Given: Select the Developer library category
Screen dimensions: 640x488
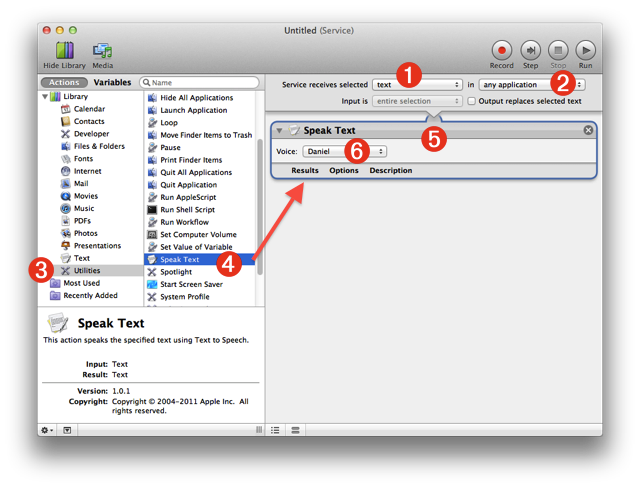Looking at the screenshot, I should click(91, 134).
